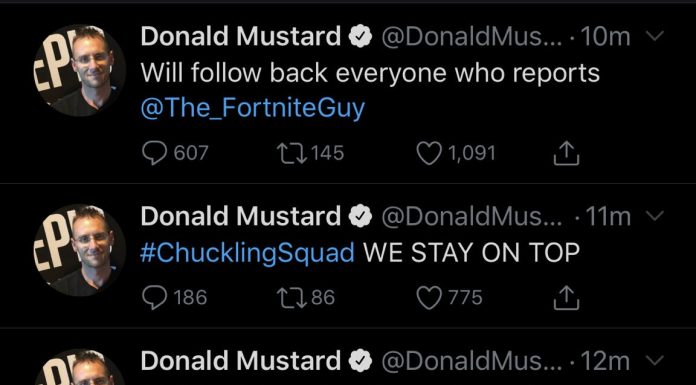Expand options menu on the 12m tweet
Screen dimensions: 696x385
pos(654,361)
